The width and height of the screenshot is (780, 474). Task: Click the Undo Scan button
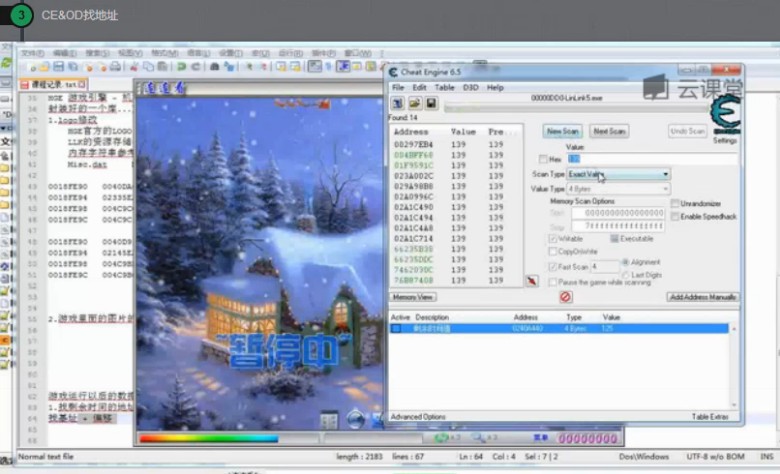click(687, 131)
